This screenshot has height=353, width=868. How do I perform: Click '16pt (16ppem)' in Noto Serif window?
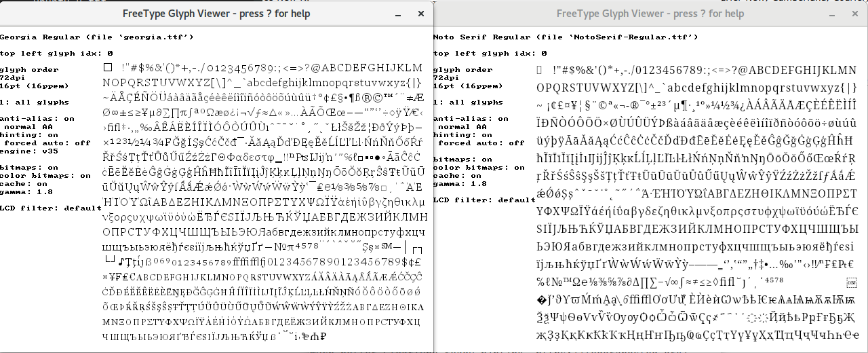pyautogui.click(x=469, y=86)
